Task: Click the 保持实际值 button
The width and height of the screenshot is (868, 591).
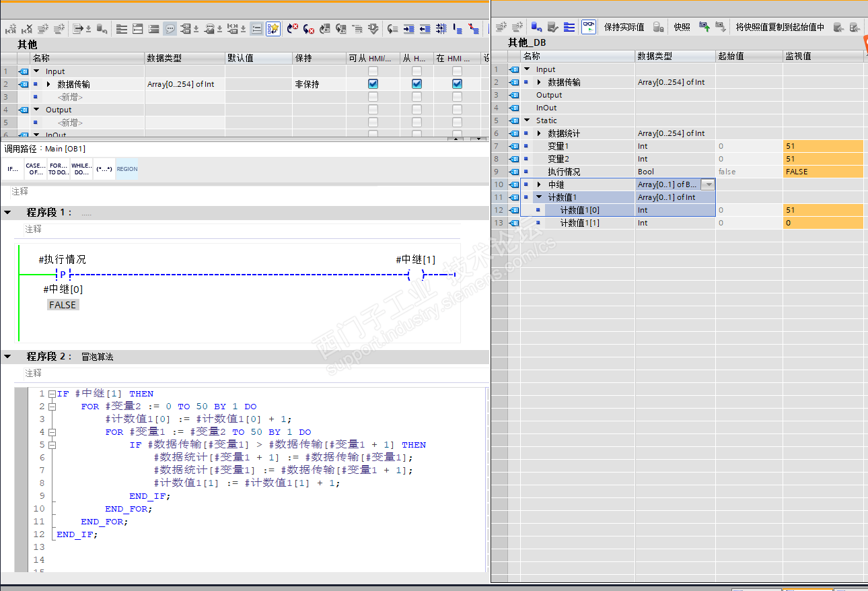Action: pyautogui.click(x=624, y=27)
